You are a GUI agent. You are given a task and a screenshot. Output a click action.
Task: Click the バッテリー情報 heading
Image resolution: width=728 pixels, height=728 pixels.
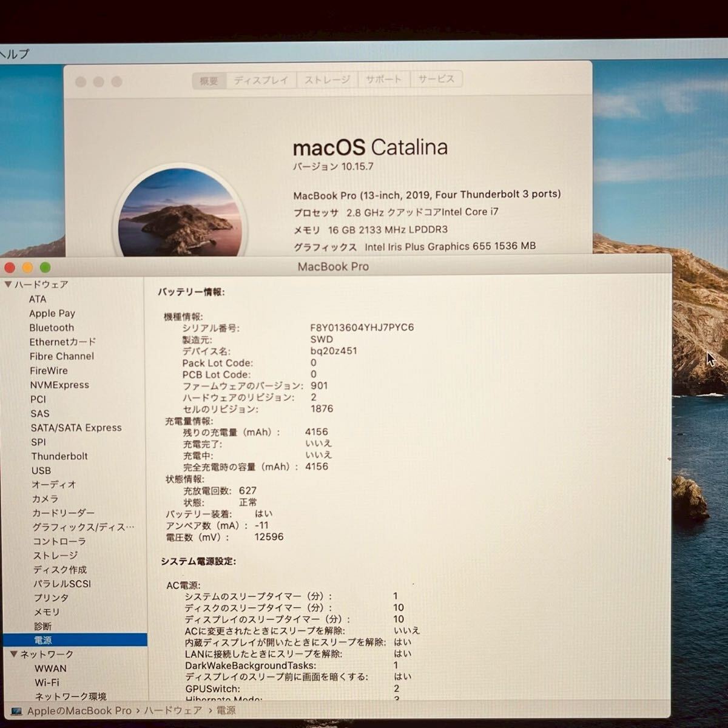[x=192, y=292]
